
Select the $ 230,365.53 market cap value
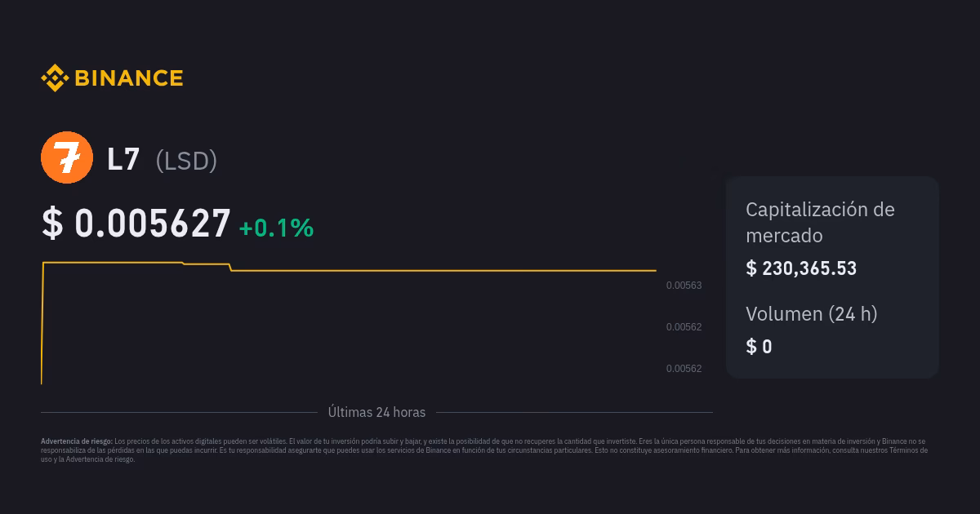coord(801,268)
